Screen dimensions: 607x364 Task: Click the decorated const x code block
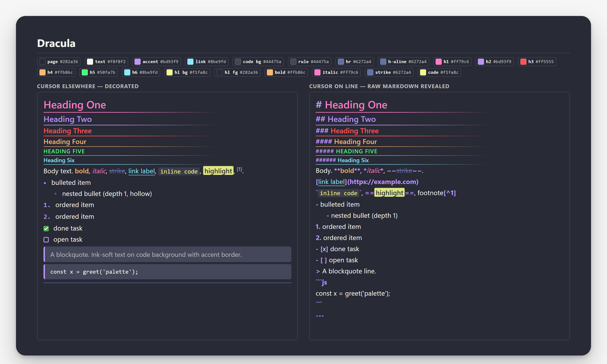[x=167, y=272]
